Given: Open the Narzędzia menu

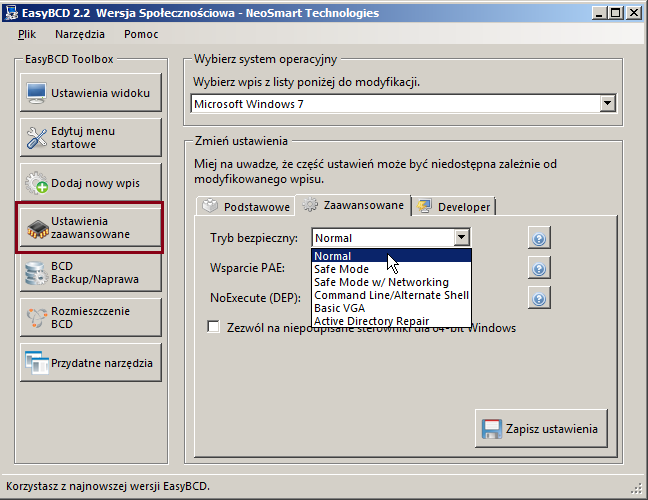Looking at the screenshot, I should pos(80,34).
